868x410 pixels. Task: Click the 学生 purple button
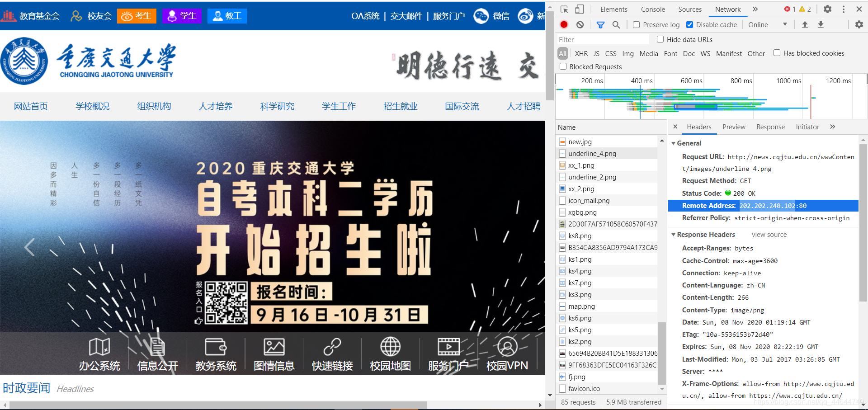click(x=182, y=16)
